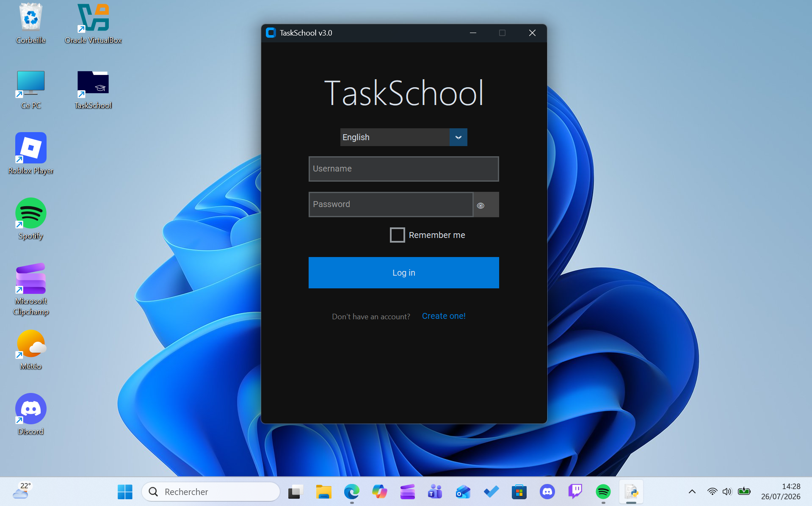Screen dimensions: 812x506
Task: Select the Corbeille desktop icon
Action: (30, 24)
